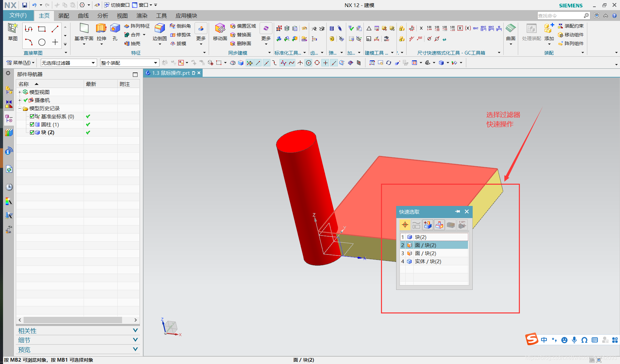620x364 pixels.
Task: Click 更多 in the 同步建模 group
Action: click(x=266, y=34)
